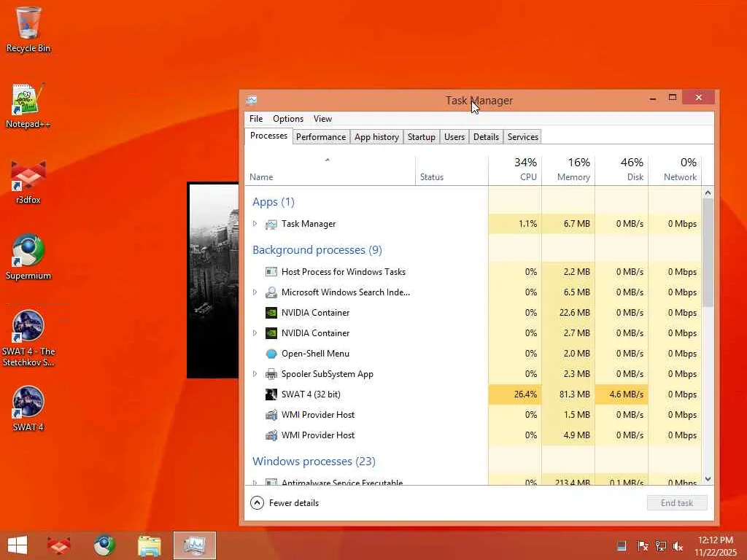Open the File menu
This screenshot has height=560, width=747.
click(x=256, y=119)
